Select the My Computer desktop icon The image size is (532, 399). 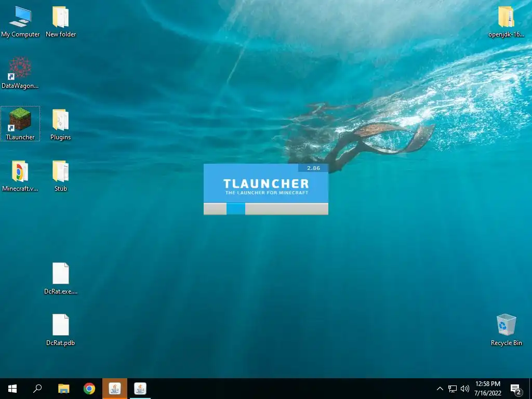(x=20, y=21)
